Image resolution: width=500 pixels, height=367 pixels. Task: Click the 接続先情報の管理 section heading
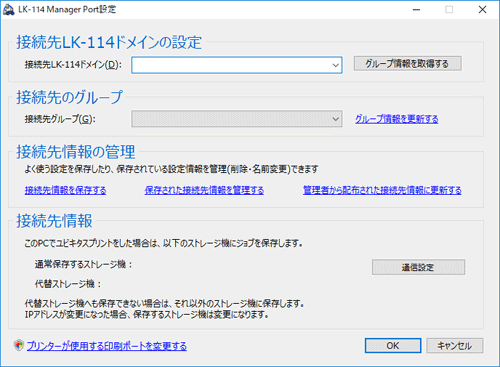(x=76, y=152)
